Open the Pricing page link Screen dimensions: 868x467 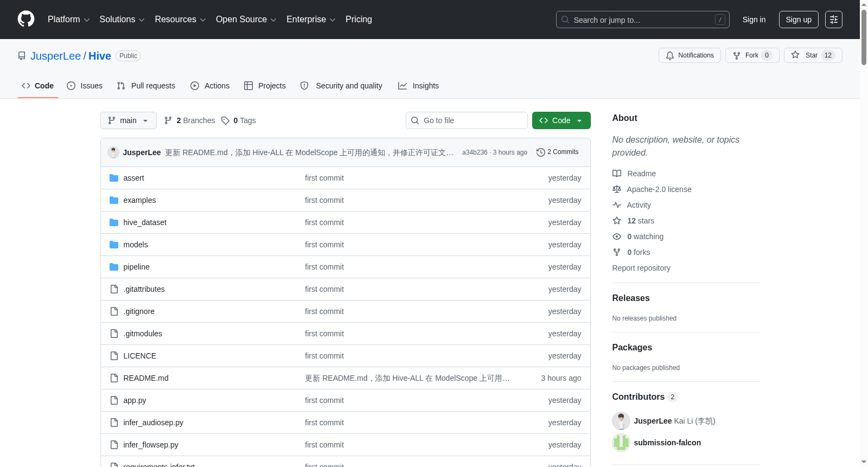tap(359, 20)
